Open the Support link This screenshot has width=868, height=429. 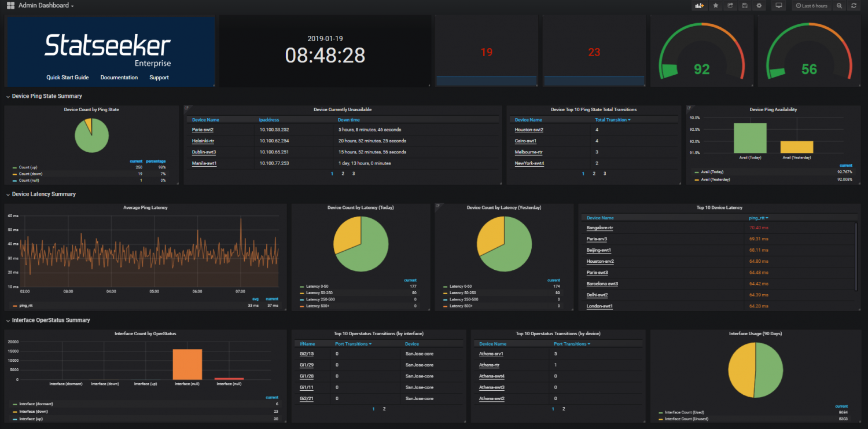tap(159, 78)
